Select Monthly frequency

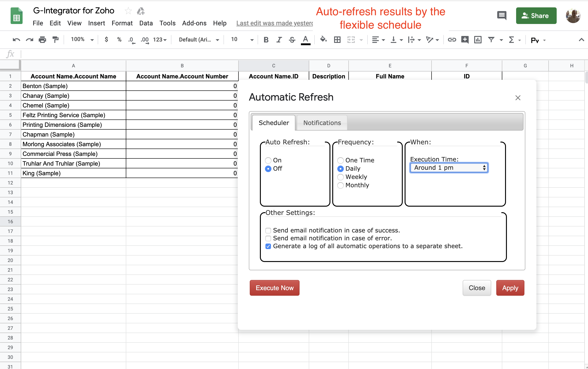click(341, 185)
